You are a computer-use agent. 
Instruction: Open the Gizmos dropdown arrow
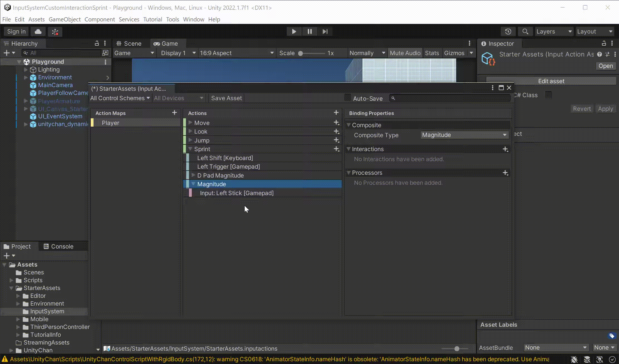471,53
